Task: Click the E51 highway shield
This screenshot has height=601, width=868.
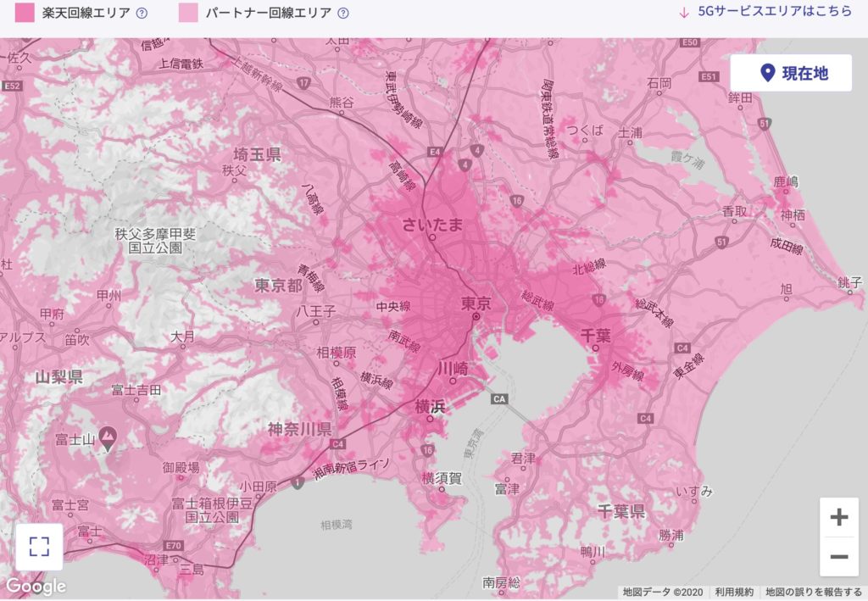Action: click(x=709, y=77)
